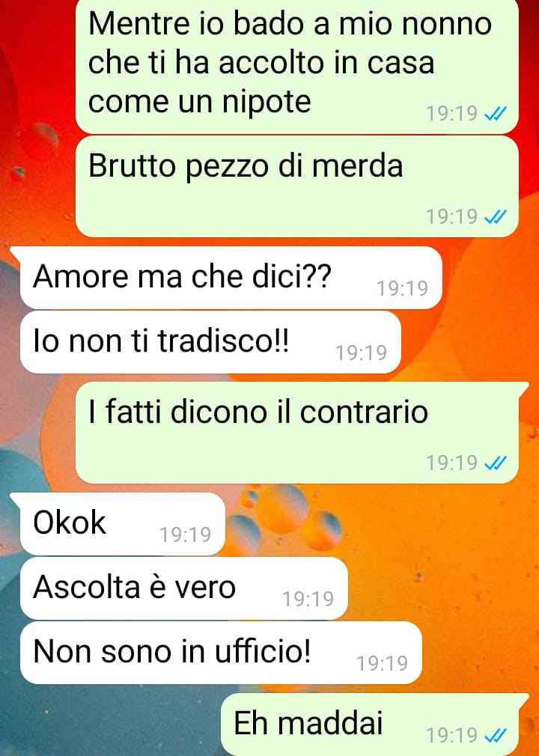Click read-receipt checkmarks on 'Brutto pezzo di merda'
The image size is (539, 756).
pyautogui.click(x=496, y=217)
